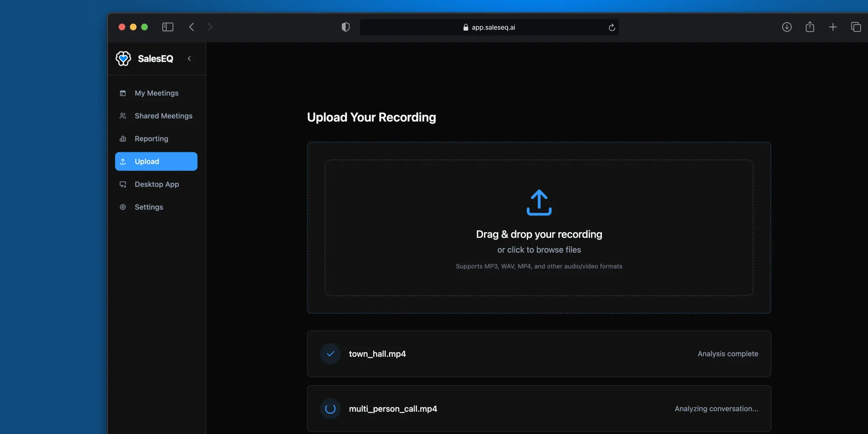Open the Safari share menu
Screen dimensions: 868x434
point(810,27)
